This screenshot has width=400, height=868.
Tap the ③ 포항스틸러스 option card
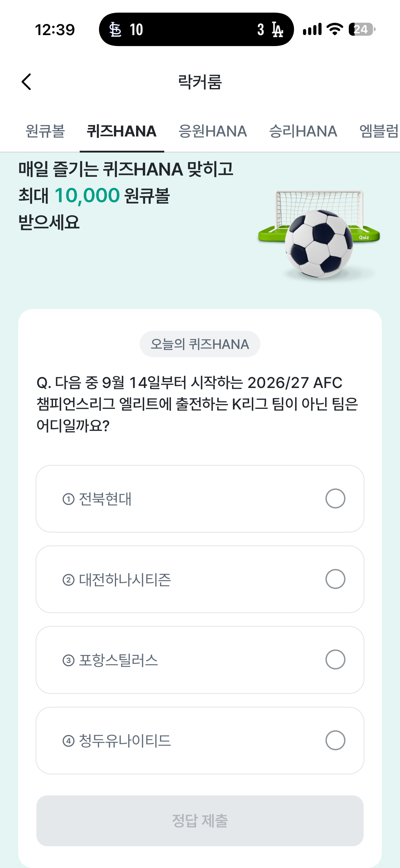(200, 660)
